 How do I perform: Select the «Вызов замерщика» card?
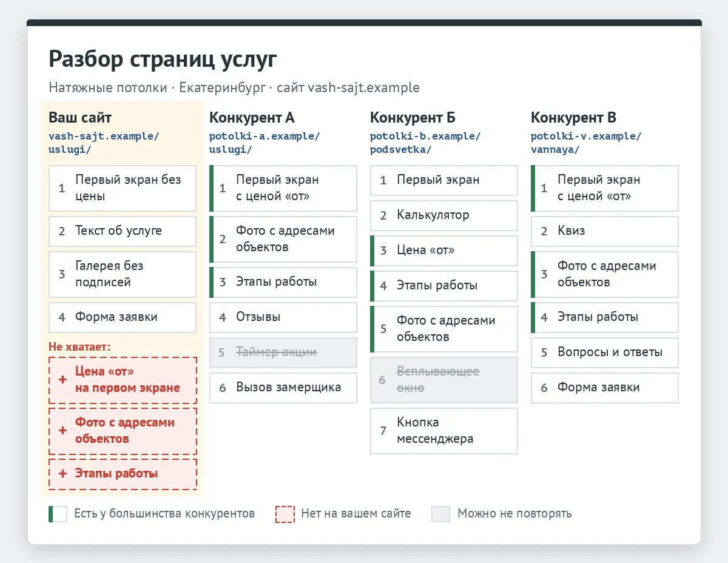coord(283,388)
